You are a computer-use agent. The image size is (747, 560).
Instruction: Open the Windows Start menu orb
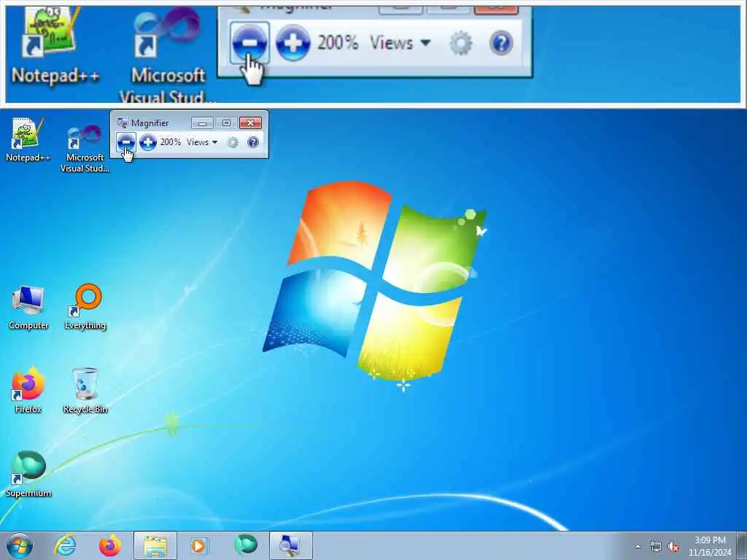20,545
